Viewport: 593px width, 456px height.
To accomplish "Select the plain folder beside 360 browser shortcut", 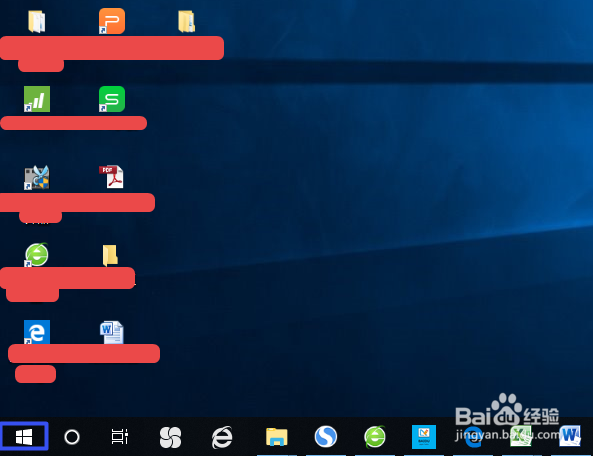I will click(x=110, y=255).
